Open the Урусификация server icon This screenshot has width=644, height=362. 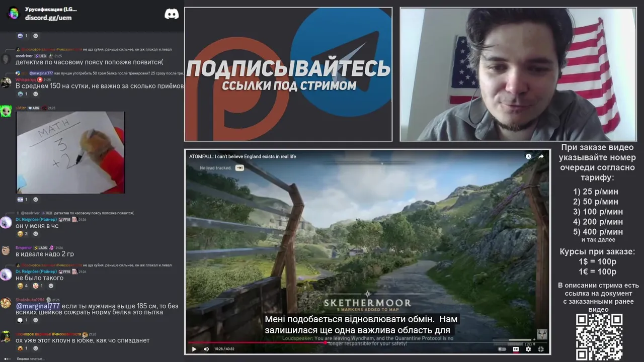14,14
